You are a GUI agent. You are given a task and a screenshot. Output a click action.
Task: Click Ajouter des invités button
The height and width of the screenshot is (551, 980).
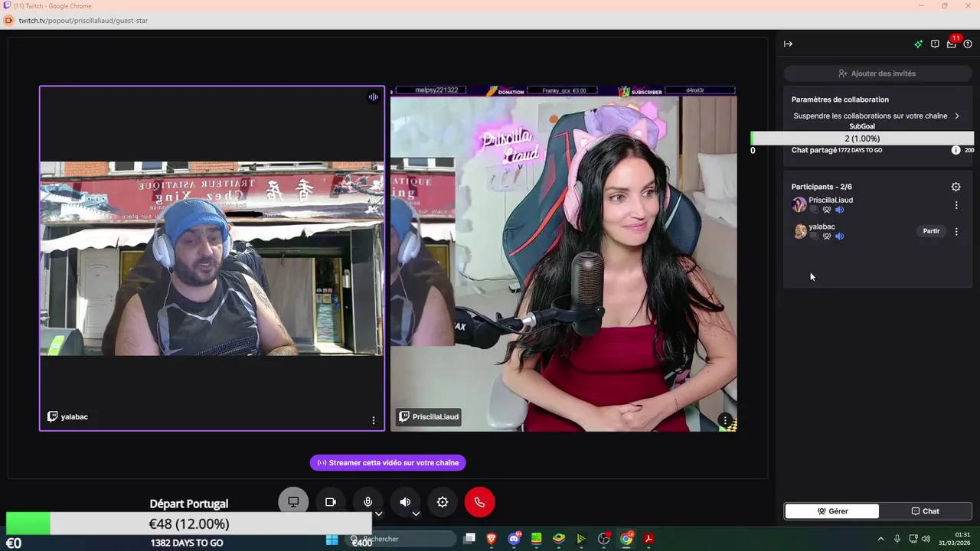click(877, 73)
